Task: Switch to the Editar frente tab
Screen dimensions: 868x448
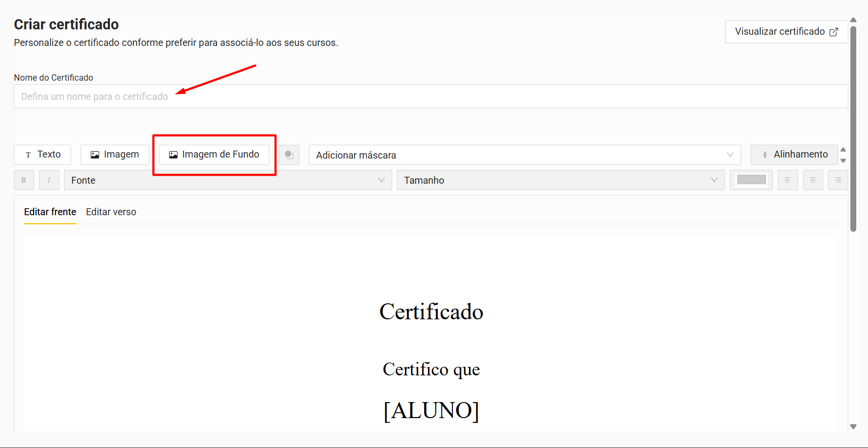Action: pos(50,212)
